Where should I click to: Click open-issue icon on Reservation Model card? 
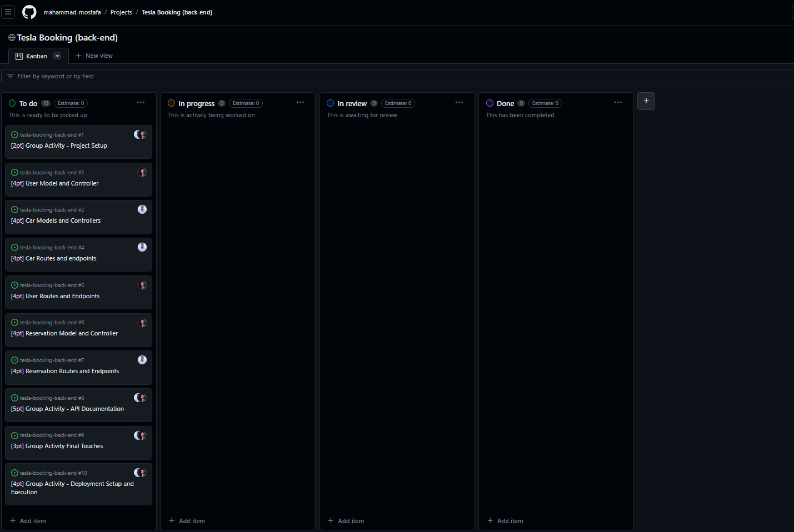tap(14, 323)
